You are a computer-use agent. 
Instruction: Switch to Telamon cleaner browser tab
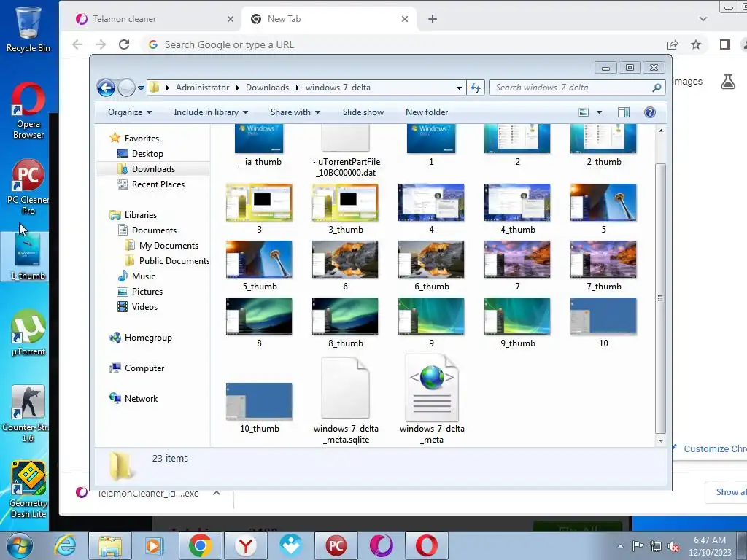pos(155,19)
